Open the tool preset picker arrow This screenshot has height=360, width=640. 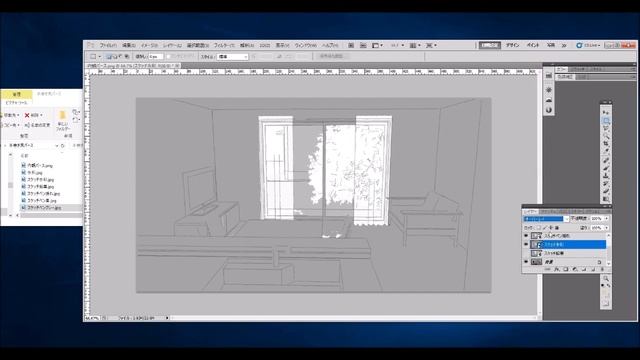click(99, 57)
